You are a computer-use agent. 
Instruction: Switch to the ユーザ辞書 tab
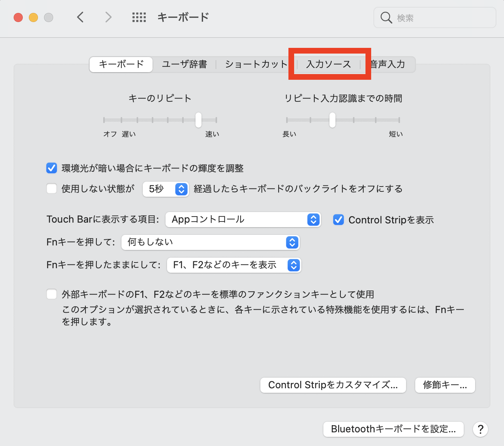coord(184,64)
